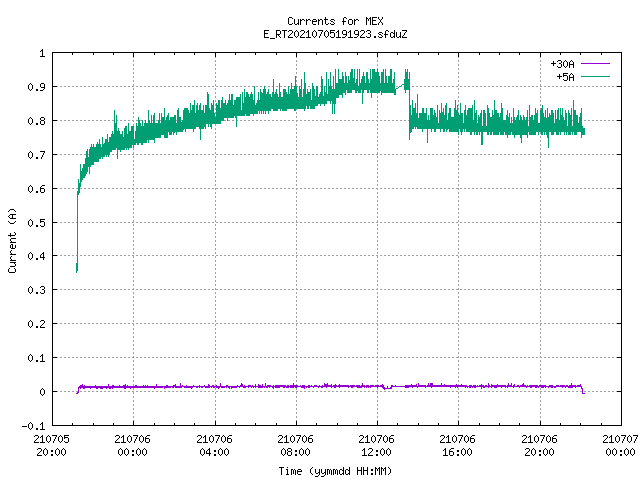Click the green +5A startup rise near 0.35

pos(77,233)
